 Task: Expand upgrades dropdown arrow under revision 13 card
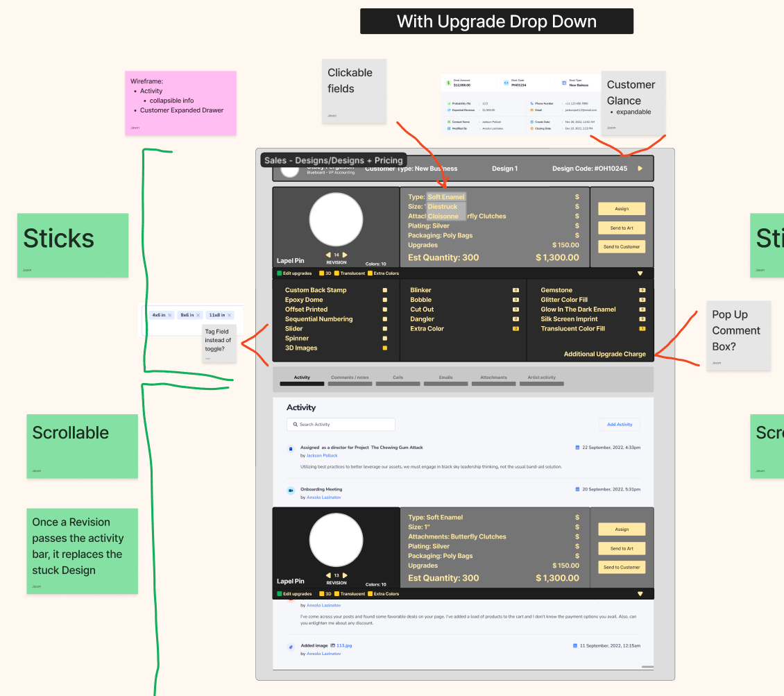pyautogui.click(x=640, y=594)
